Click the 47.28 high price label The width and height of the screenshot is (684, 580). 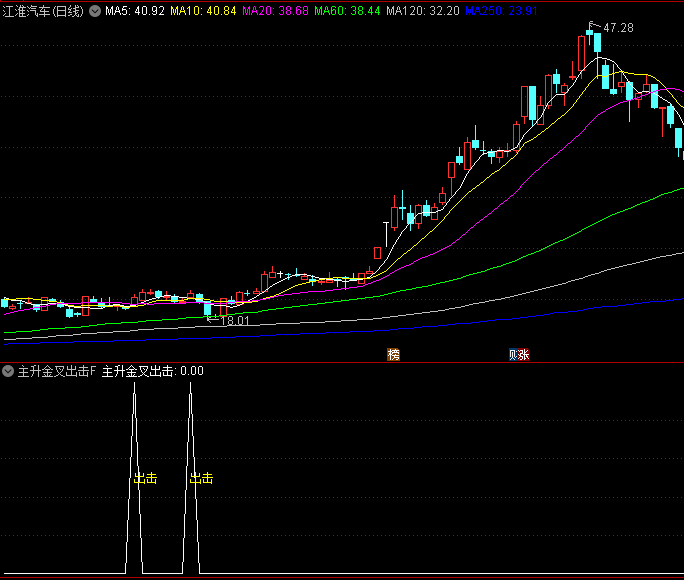coord(618,28)
